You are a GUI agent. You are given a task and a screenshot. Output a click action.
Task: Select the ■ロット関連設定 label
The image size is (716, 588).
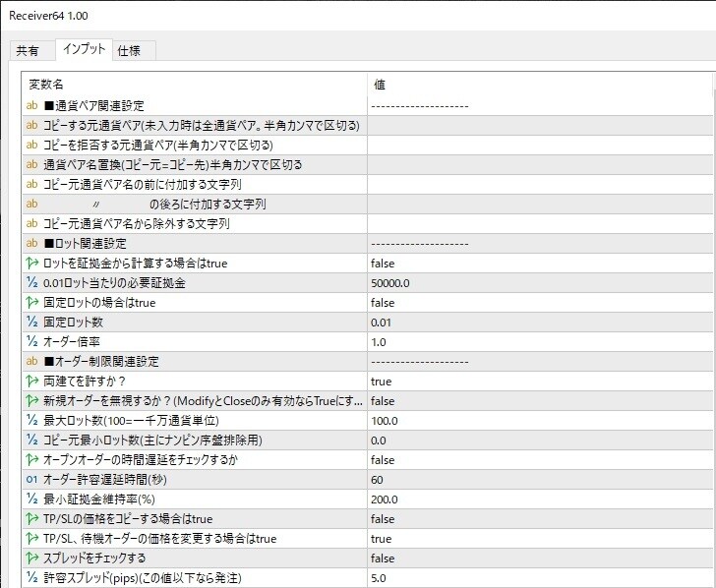(85, 243)
